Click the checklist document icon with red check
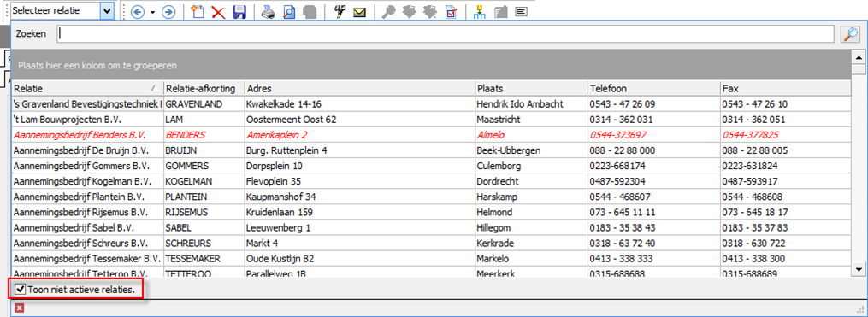The width and height of the screenshot is (868, 317). (x=451, y=12)
